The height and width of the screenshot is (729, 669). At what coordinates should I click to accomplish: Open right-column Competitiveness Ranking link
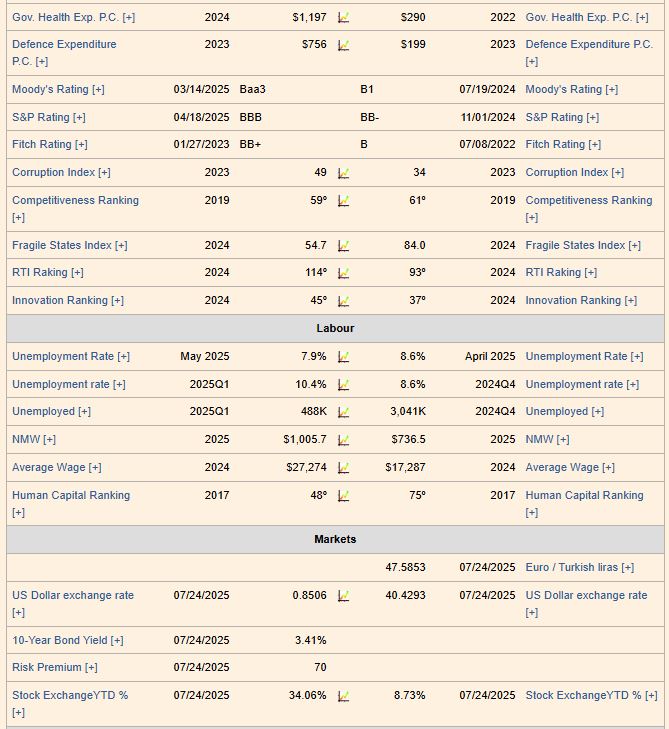[x=588, y=201]
